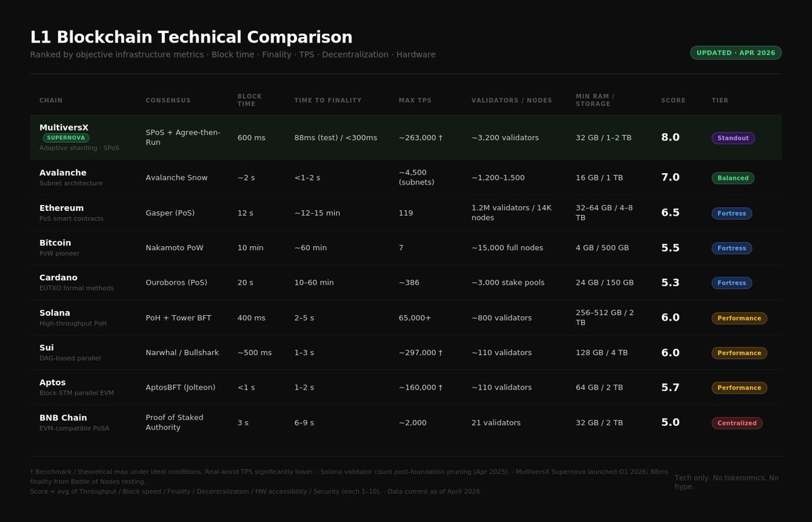
Task: Click the Proof of Staked Authority cell
Action: coord(175,423)
